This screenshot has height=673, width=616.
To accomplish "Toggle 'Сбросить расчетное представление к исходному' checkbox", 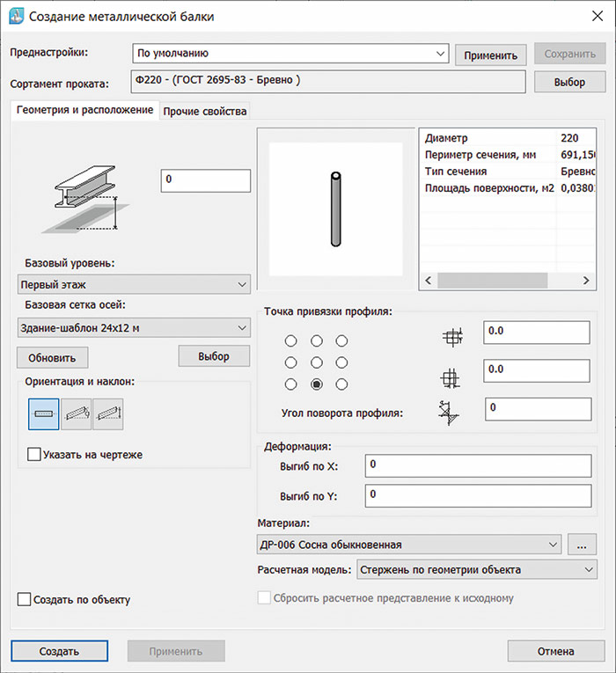I will pos(264,597).
